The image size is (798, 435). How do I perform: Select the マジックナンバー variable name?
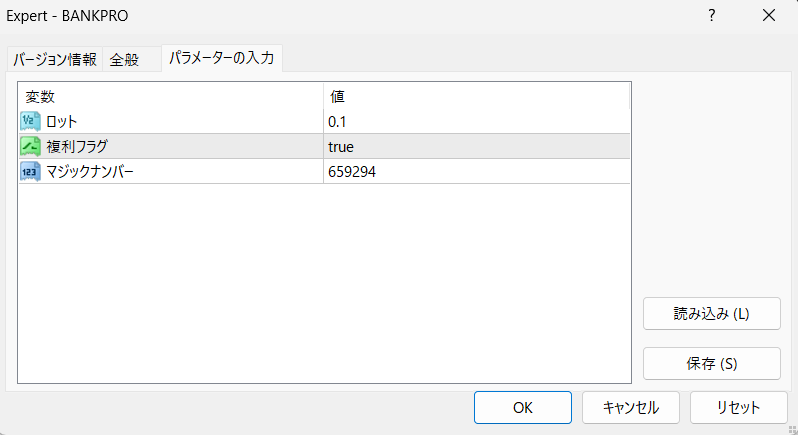coord(90,171)
